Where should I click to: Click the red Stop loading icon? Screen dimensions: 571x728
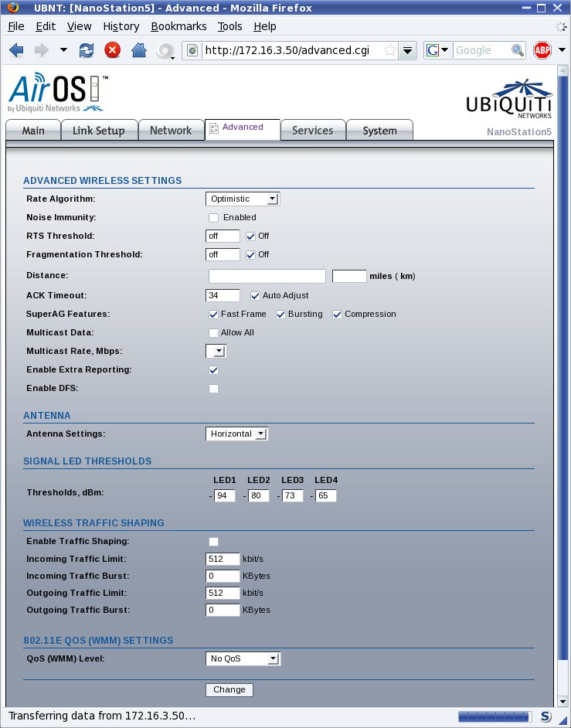[x=112, y=50]
